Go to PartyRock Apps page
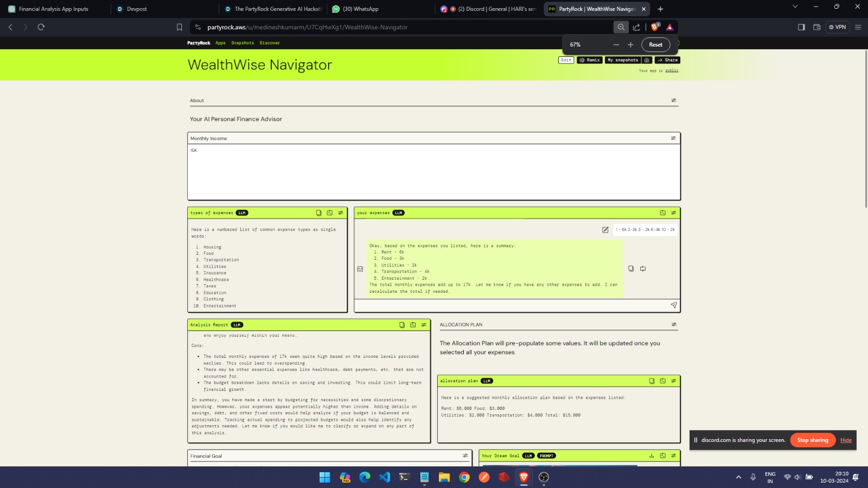 (220, 43)
